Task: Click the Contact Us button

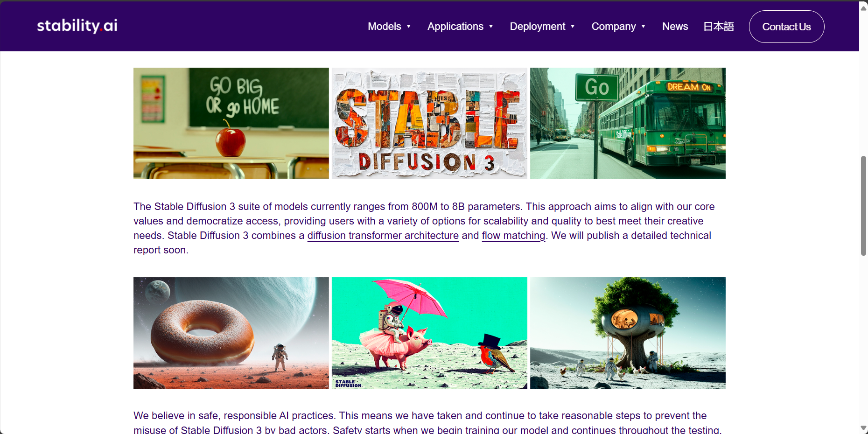Action: tap(786, 27)
